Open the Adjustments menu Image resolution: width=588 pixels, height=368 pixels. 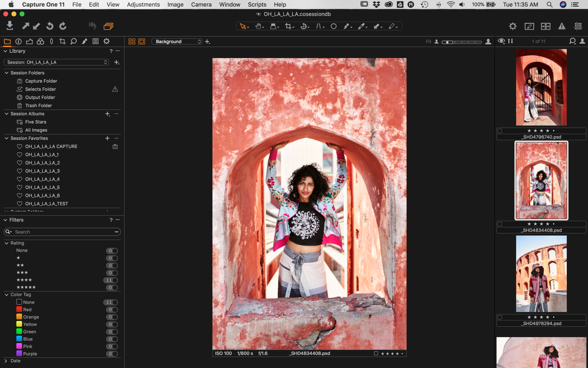143,4
